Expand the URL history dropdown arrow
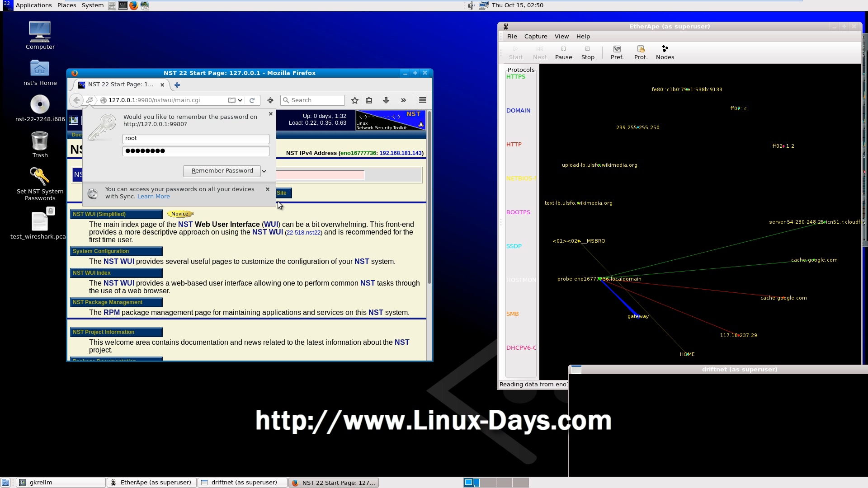The image size is (868, 488). 240,100
